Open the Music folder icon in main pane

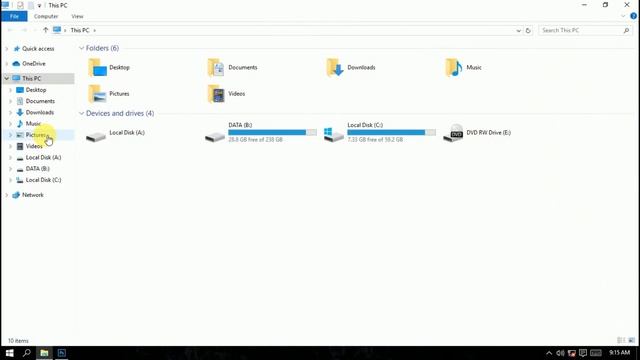pos(454,67)
